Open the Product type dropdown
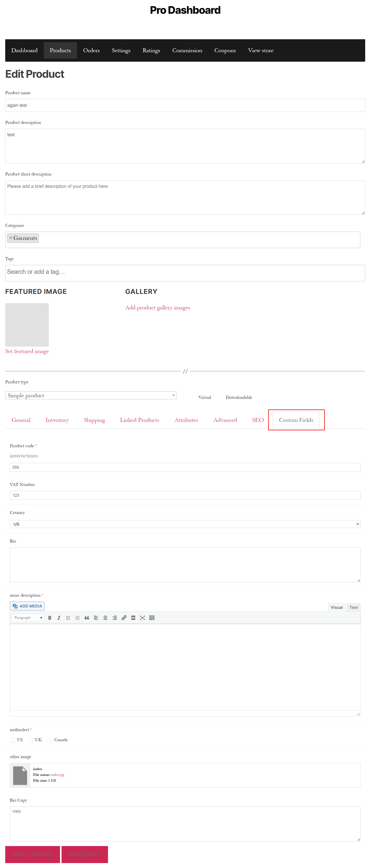The image size is (371, 868). click(91, 395)
